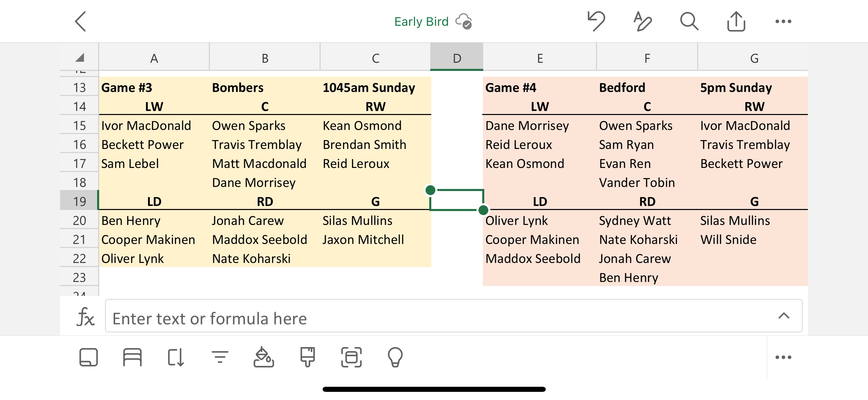Select the format painter brush icon
This screenshot has height=400, width=868.
pyautogui.click(x=307, y=357)
